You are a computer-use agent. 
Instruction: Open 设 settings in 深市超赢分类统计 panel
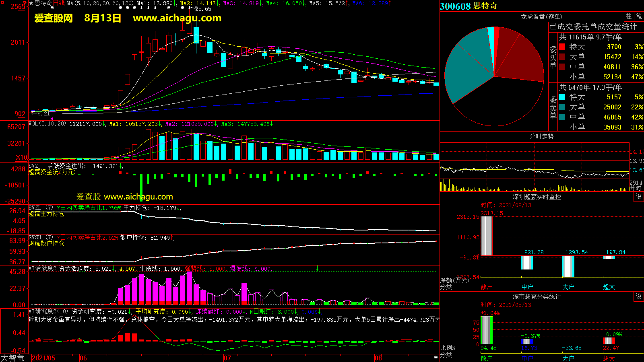pos(639,296)
